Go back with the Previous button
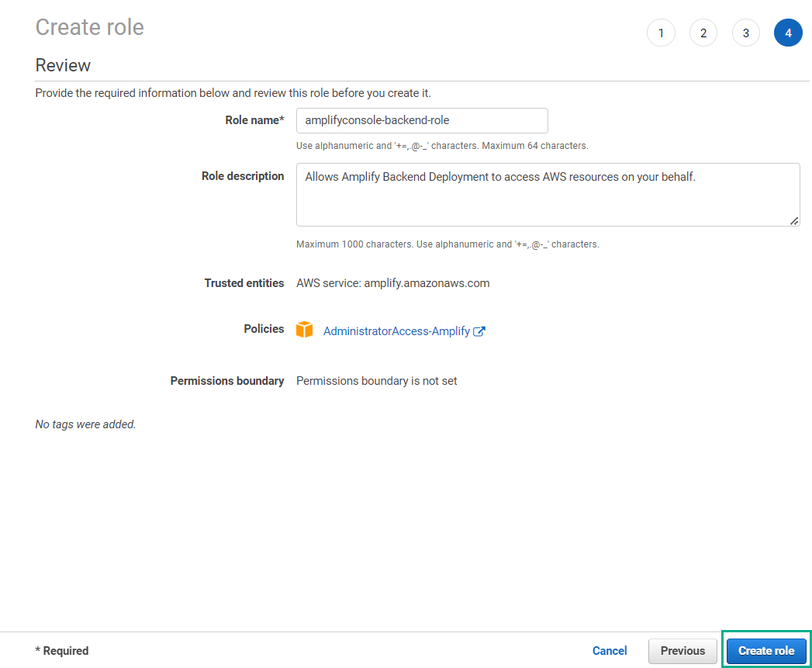Image resolution: width=812 pixels, height=668 pixels. [682, 651]
